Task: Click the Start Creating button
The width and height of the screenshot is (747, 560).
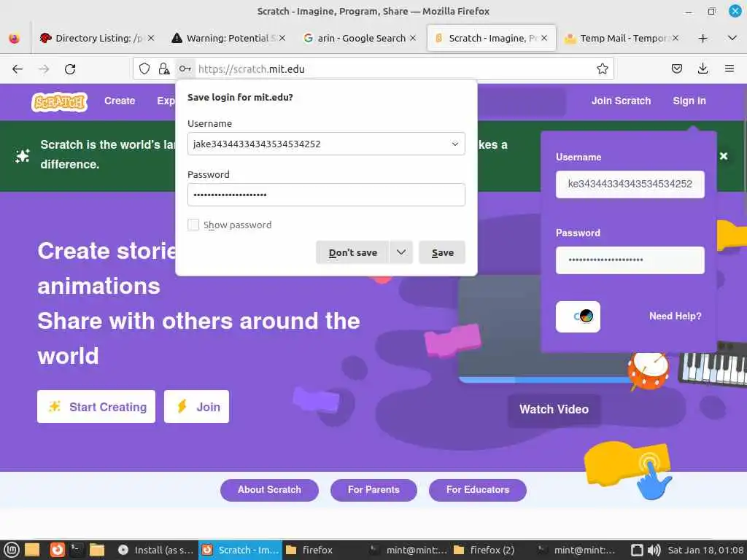Action: 96,407
